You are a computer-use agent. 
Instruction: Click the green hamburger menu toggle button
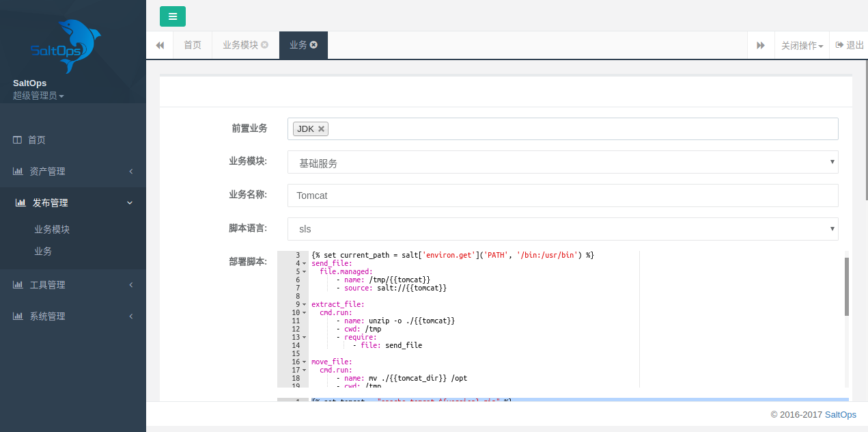coord(172,16)
